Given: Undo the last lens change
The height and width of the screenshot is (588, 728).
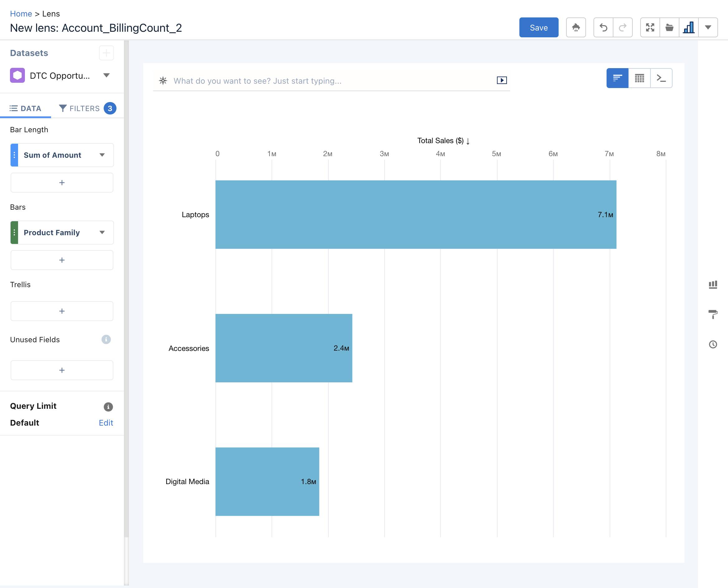Looking at the screenshot, I should coord(604,27).
